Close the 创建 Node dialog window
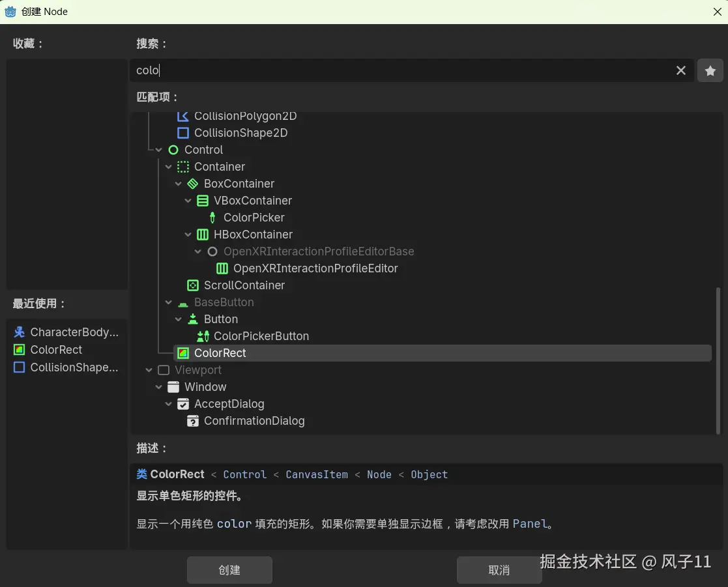728x587 pixels. [717, 12]
